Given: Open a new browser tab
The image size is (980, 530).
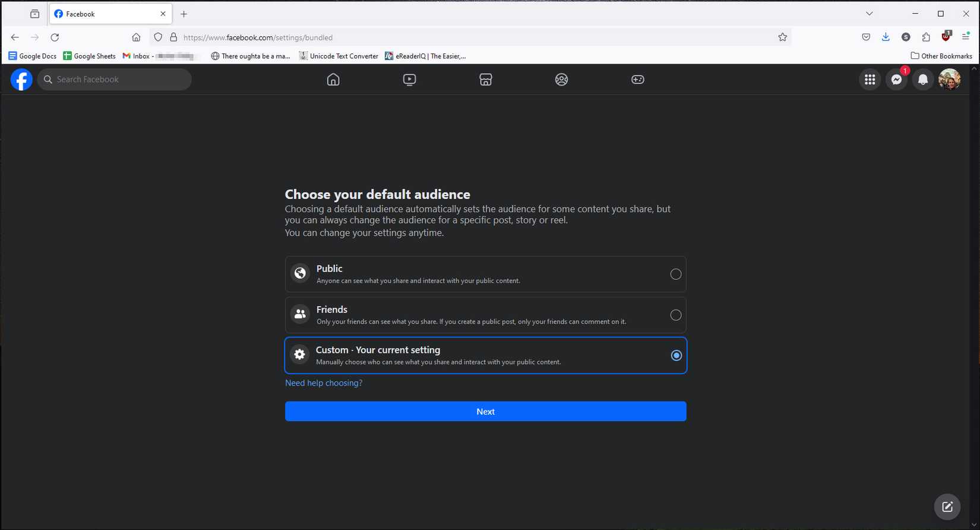Looking at the screenshot, I should click(184, 14).
